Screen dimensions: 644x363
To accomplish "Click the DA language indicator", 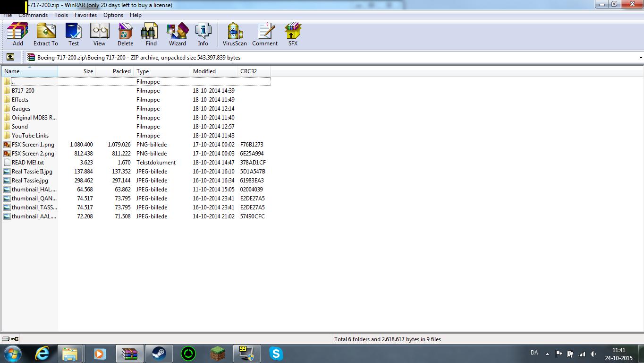I will tap(534, 353).
